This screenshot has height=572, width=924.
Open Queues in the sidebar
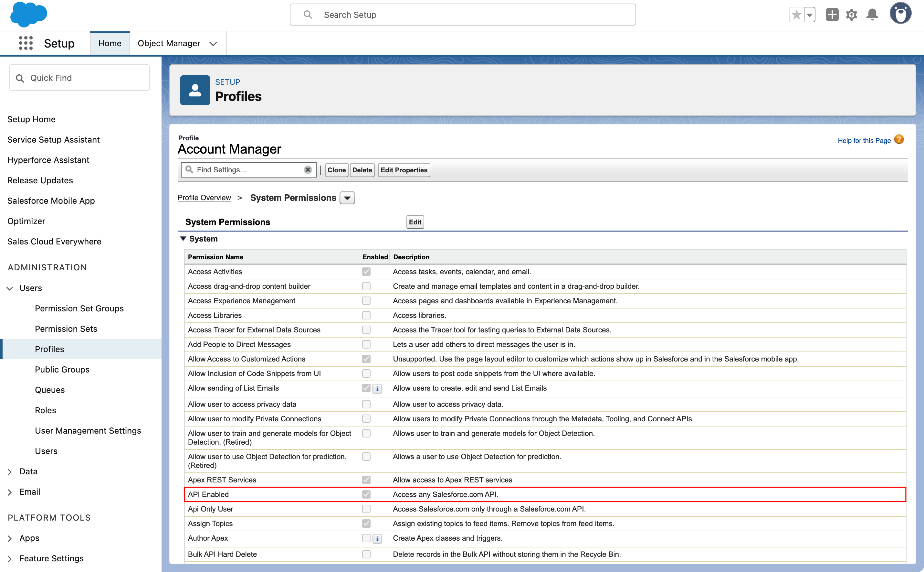point(49,390)
